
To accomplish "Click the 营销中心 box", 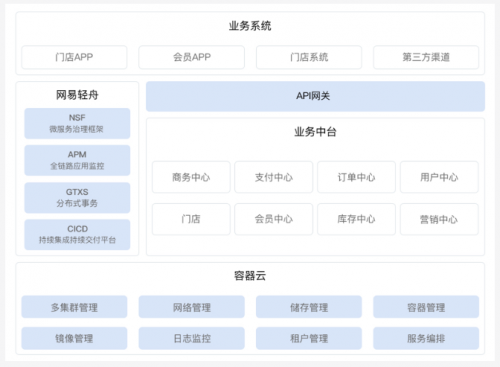I will click(x=439, y=219).
